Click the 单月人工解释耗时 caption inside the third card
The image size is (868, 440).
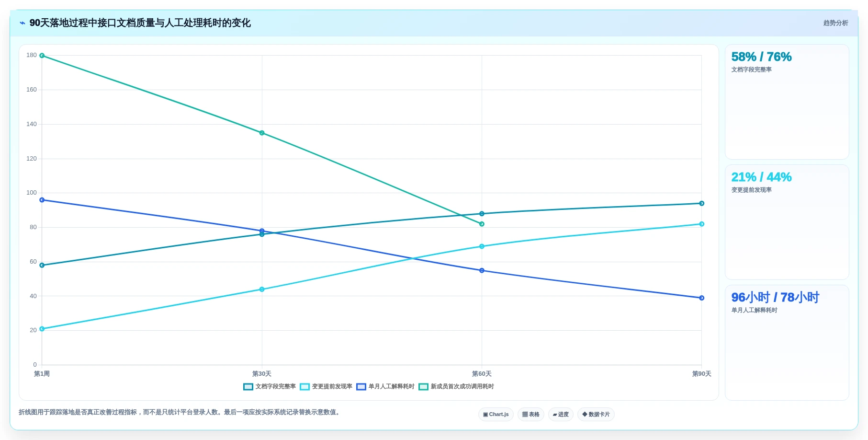754,310
